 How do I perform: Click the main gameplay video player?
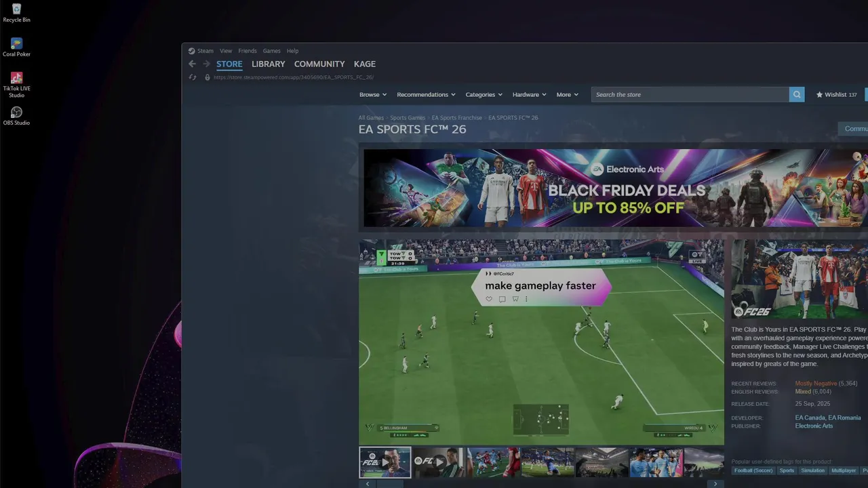pos(541,342)
